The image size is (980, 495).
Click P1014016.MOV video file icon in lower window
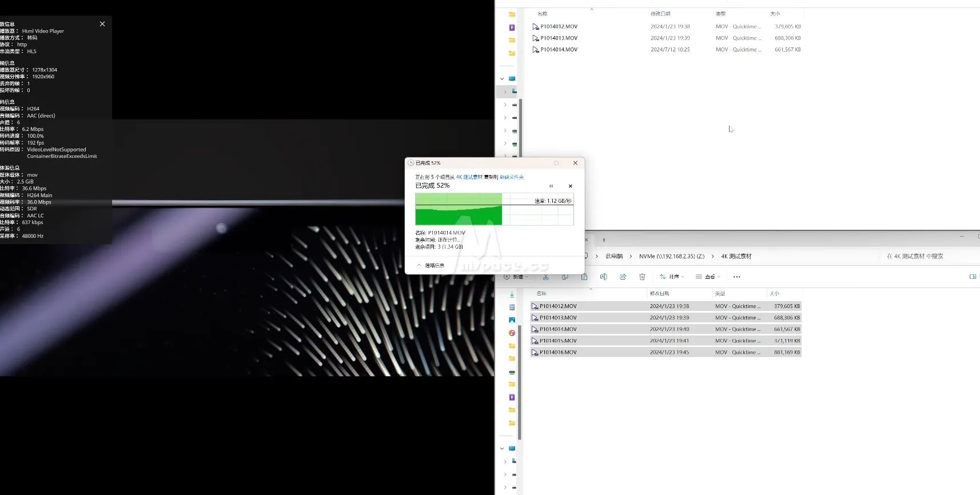535,352
